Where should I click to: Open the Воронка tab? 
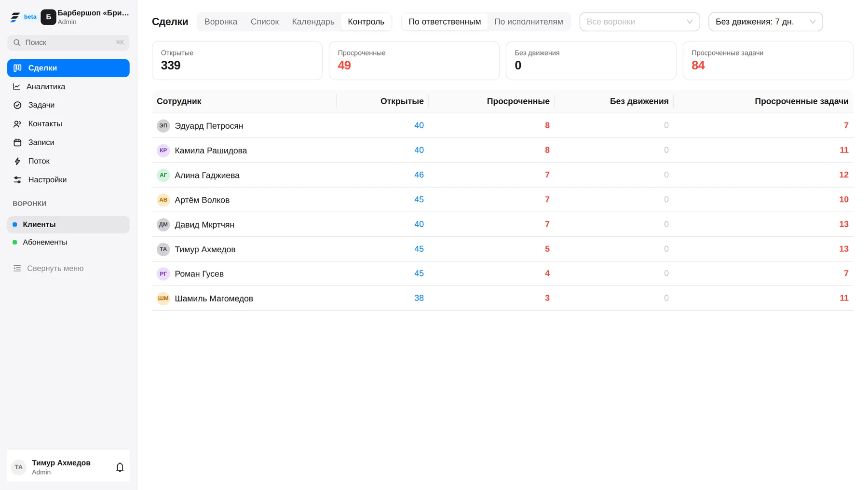221,22
